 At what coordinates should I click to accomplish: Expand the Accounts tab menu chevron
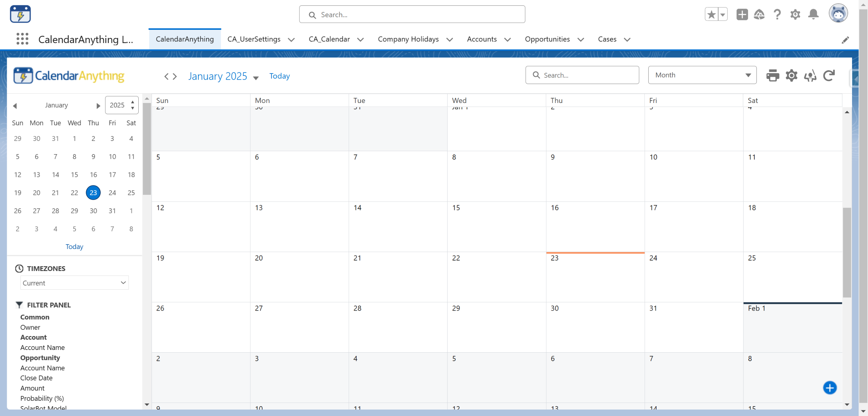(507, 40)
